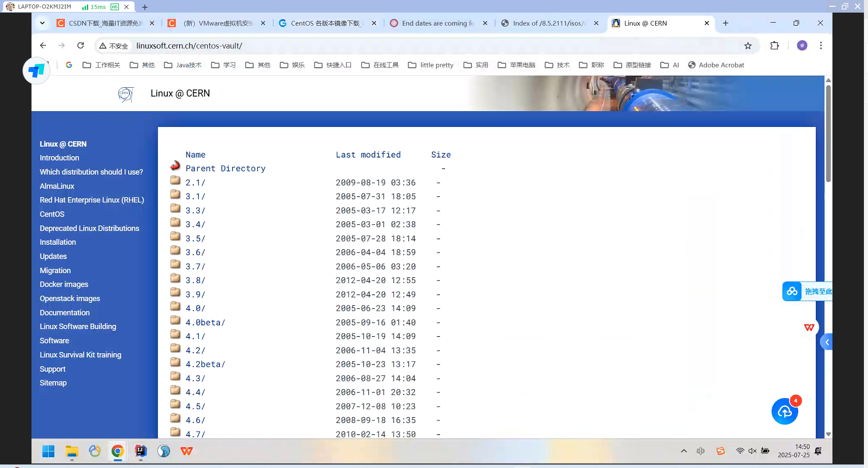Screen dimensions: 868x468
Task: Click the page vertical scrollbar thumb
Action: point(828,134)
